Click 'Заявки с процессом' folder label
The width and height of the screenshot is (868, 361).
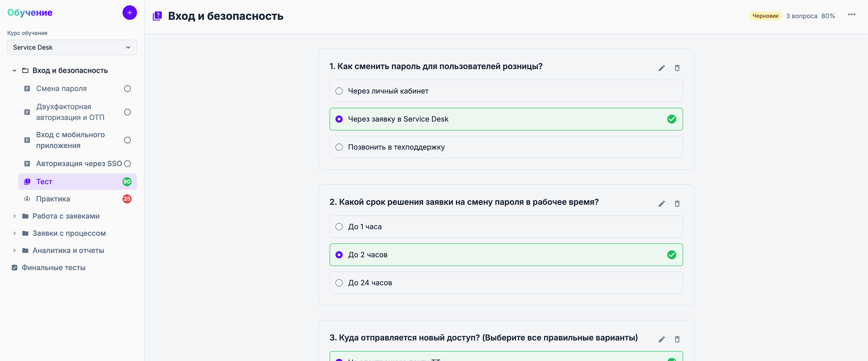(69, 233)
